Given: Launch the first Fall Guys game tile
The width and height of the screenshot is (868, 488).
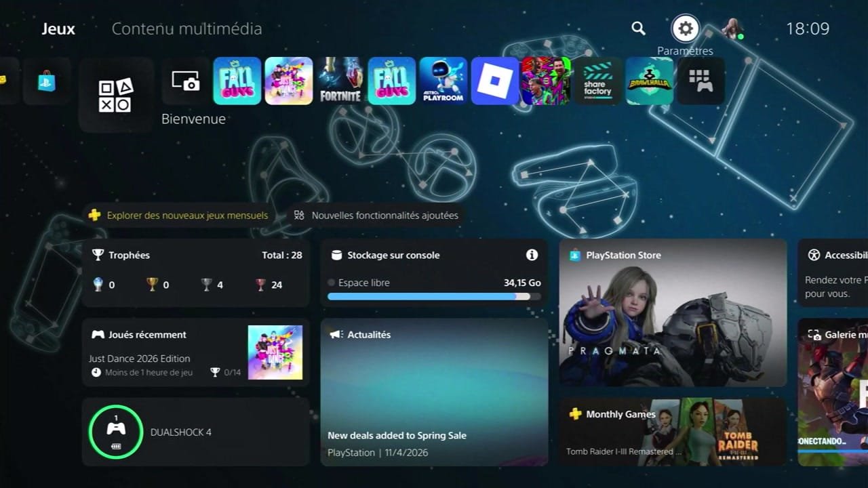Looking at the screenshot, I should point(237,81).
